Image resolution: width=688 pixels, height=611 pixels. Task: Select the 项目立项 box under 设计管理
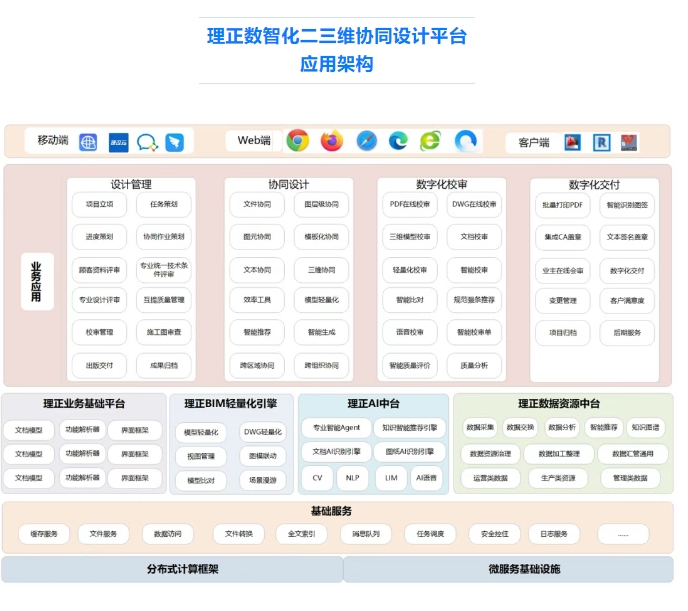99,205
